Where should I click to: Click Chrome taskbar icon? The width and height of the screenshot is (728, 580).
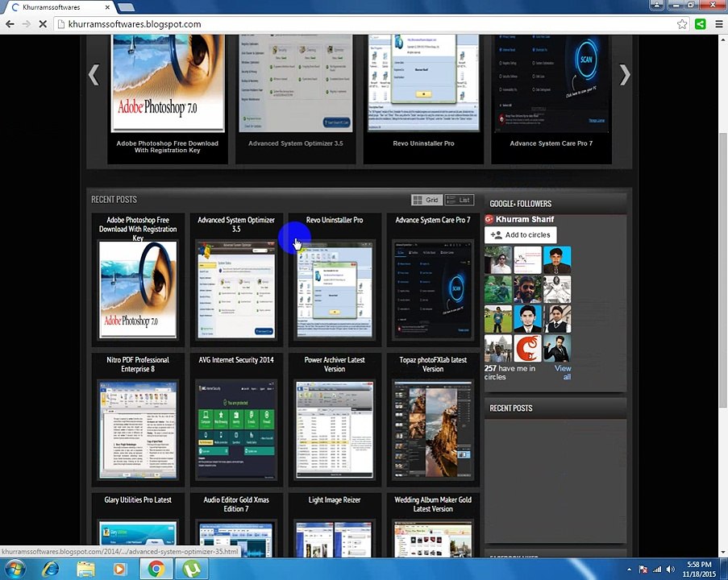[156, 569]
